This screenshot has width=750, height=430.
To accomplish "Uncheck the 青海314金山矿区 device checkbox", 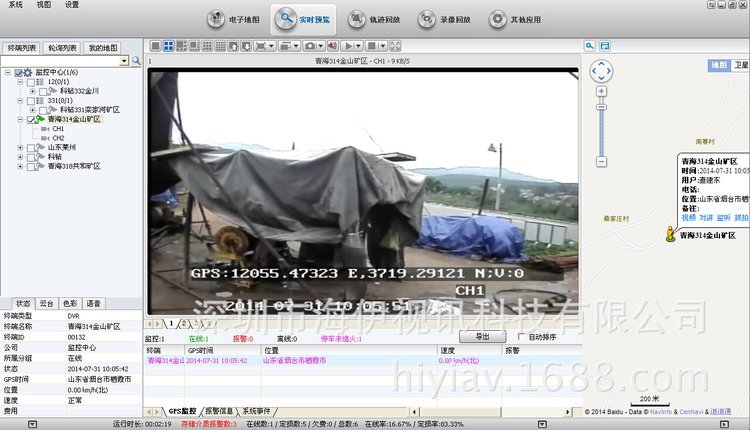I will (31, 119).
